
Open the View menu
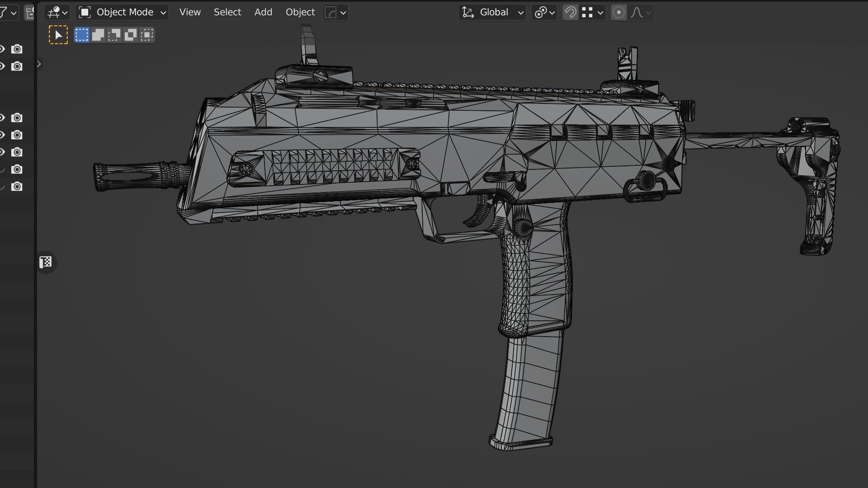tap(190, 12)
